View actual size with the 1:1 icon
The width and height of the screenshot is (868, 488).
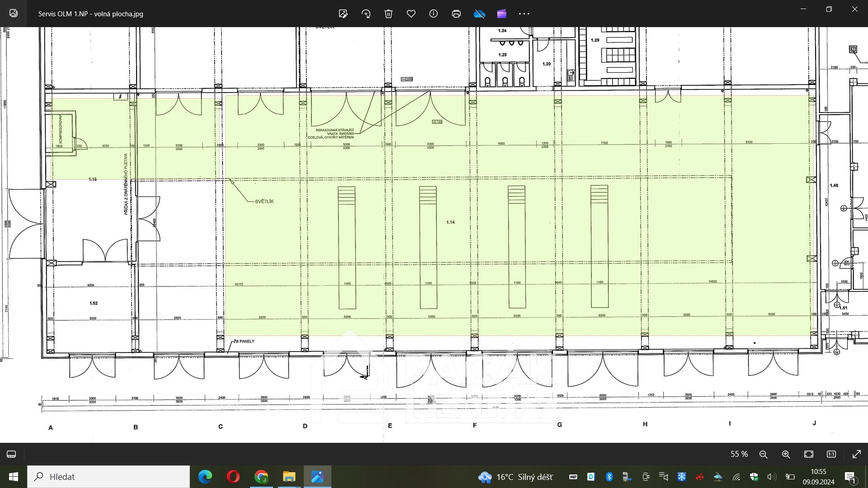tap(831, 454)
